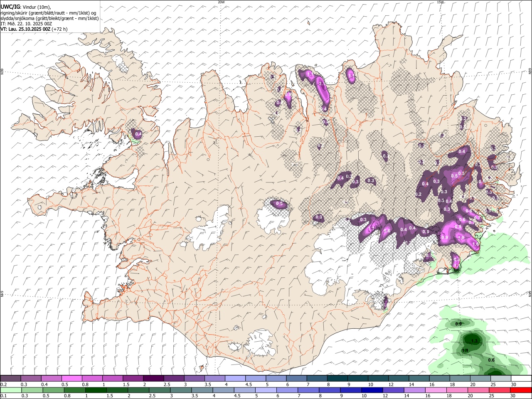Select the bright pink 0.5 snow legend swatch
532x399 pixels.
click(72, 379)
